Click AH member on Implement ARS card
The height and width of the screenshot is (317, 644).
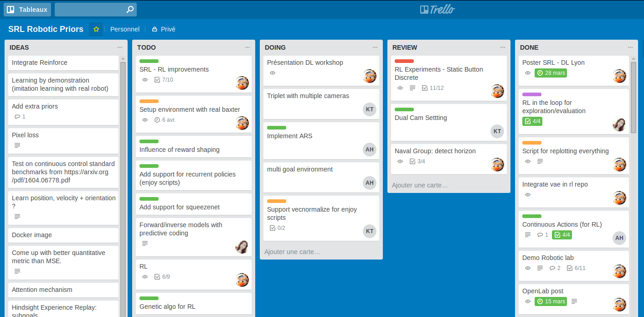(x=370, y=150)
